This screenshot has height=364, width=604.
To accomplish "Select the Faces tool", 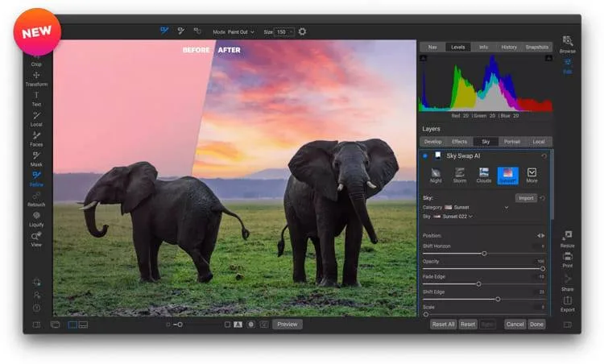I will (36, 138).
